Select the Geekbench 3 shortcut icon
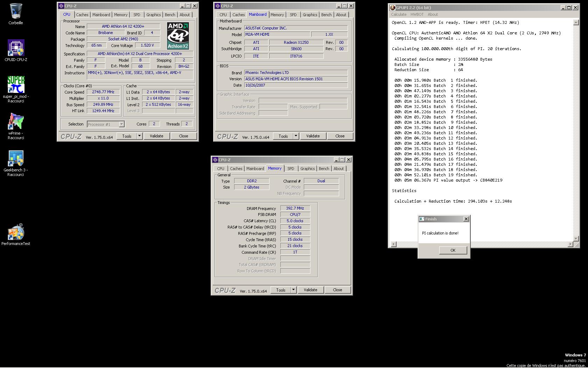This screenshot has width=588, height=368. 16,163
